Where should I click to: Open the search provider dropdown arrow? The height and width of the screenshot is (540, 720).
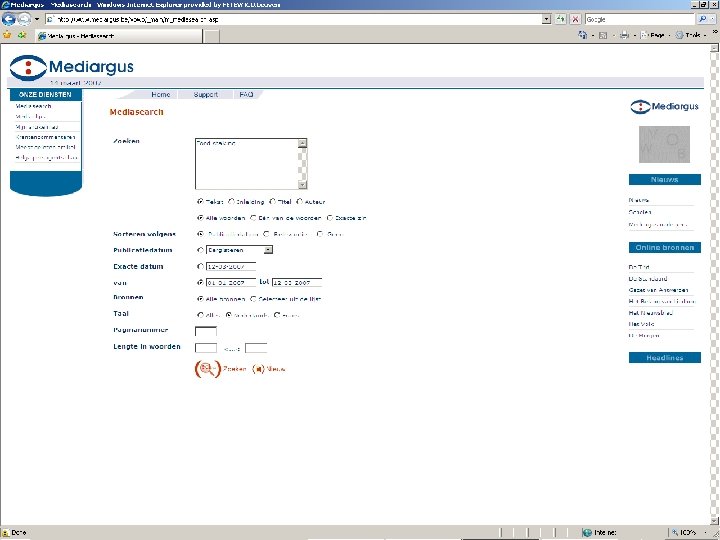pyautogui.click(x=713, y=19)
